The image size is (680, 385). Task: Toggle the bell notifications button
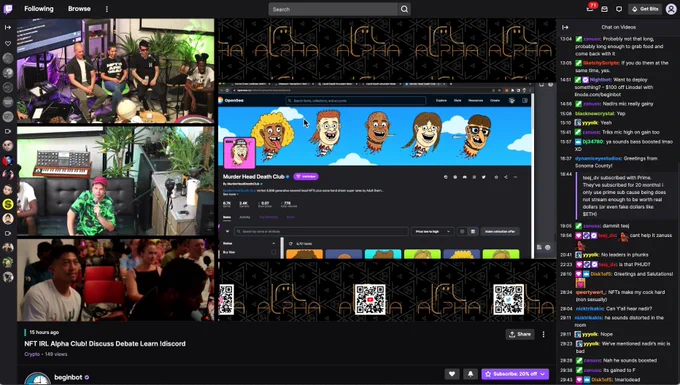pos(470,374)
